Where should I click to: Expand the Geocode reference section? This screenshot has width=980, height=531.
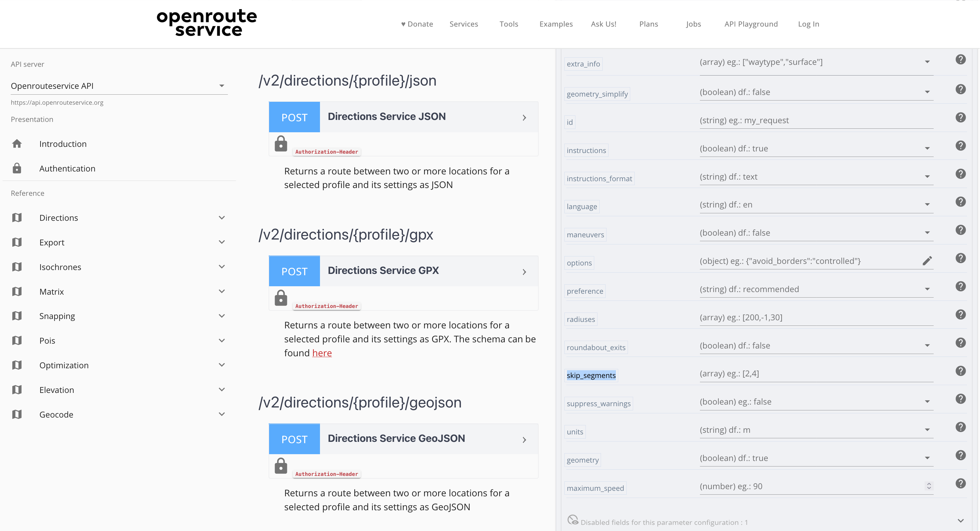pos(222,414)
